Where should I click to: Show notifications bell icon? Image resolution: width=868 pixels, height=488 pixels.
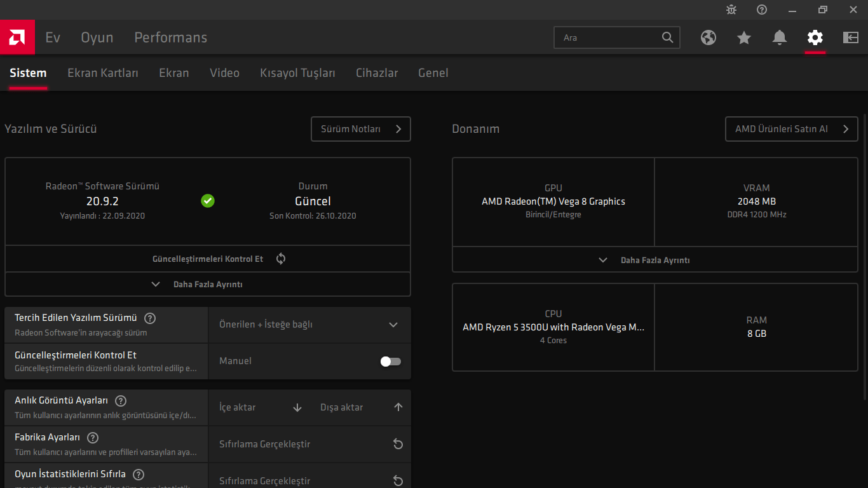780,37
